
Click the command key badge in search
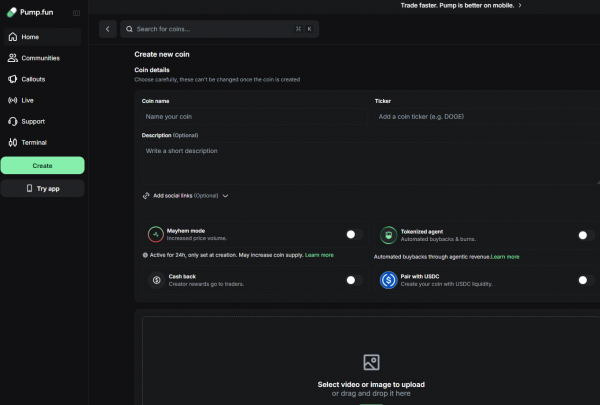(x=298, y=29)
